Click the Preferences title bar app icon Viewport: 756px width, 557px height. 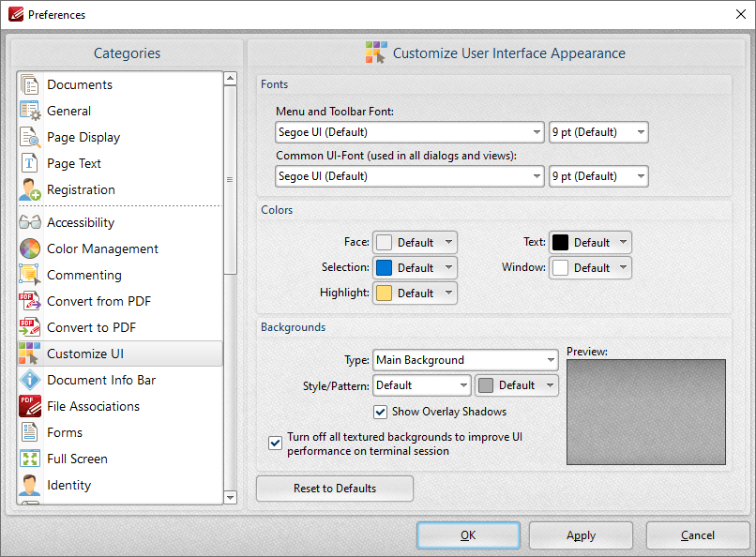pos(16,14)
